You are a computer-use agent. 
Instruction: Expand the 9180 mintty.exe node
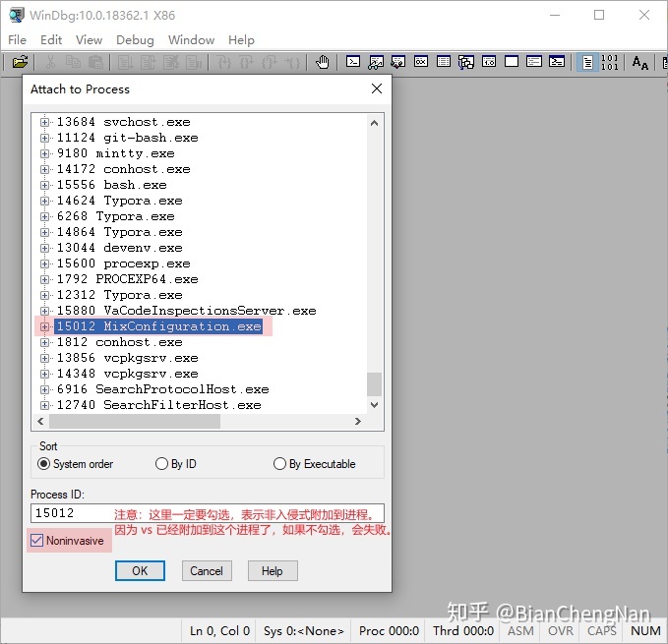[x=44, y=153]
